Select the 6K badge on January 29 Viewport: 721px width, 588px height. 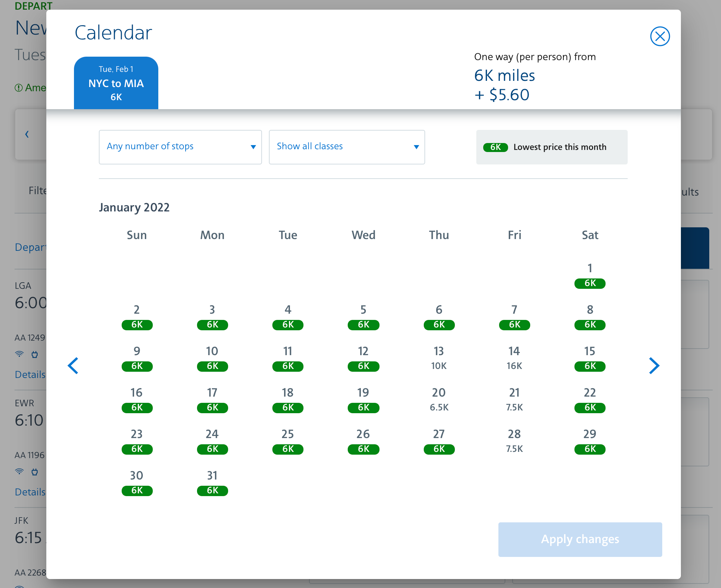tap(590, 449)
